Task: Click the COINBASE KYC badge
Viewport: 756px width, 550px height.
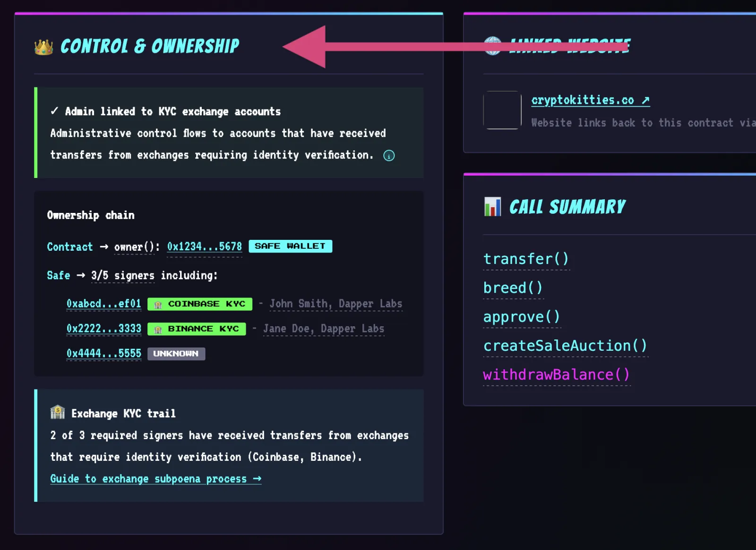Action: pos(200,304)
